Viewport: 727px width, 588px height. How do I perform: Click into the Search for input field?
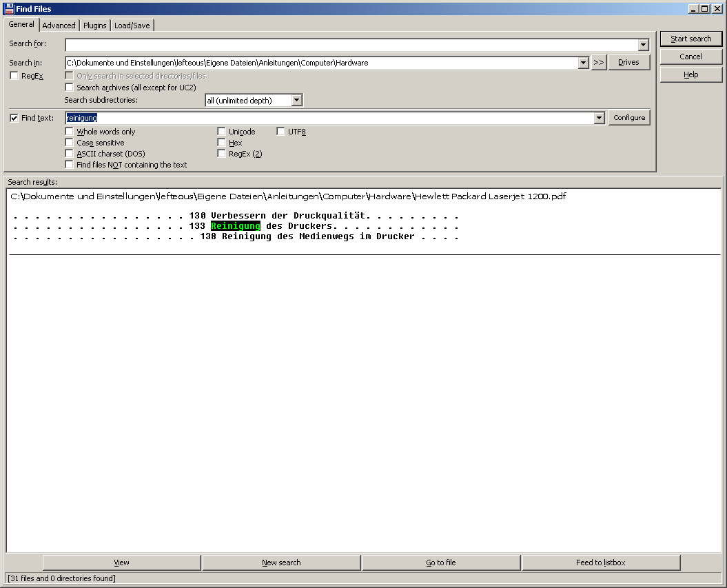(351, 45)
